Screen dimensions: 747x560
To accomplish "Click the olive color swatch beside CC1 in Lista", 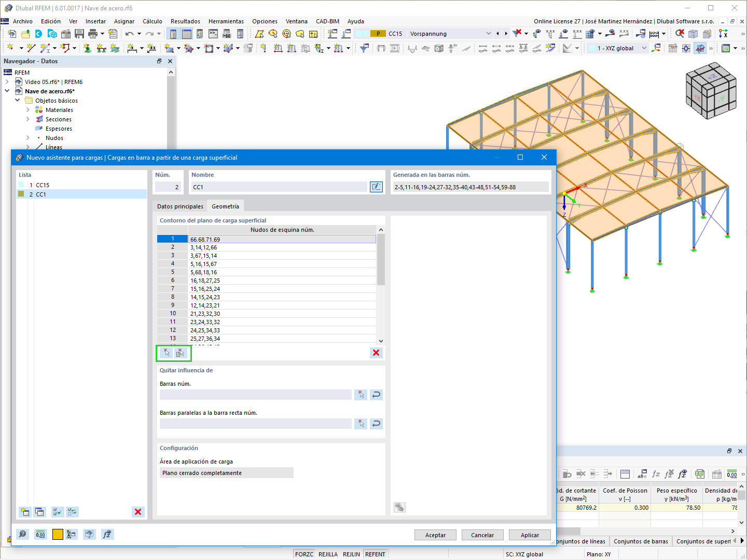I will [21, 194].
